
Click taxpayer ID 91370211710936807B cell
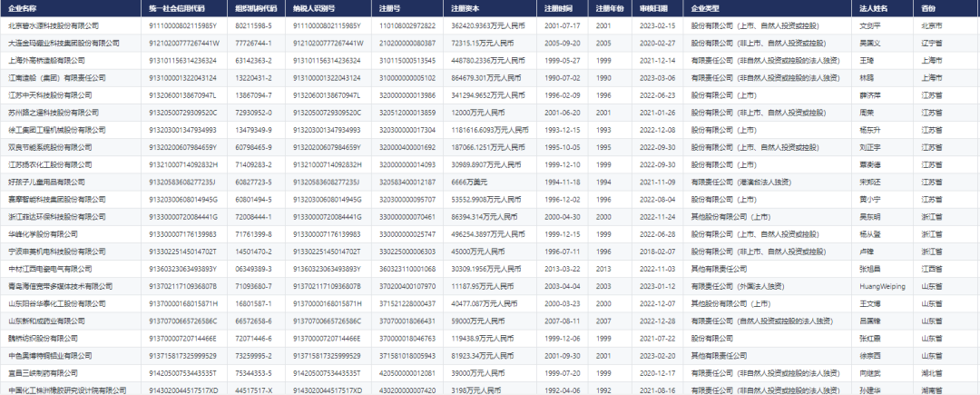tap(328, 286)
